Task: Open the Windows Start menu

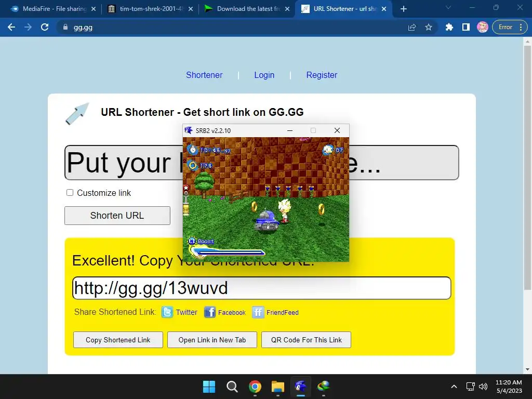Action: coord(209,387)
